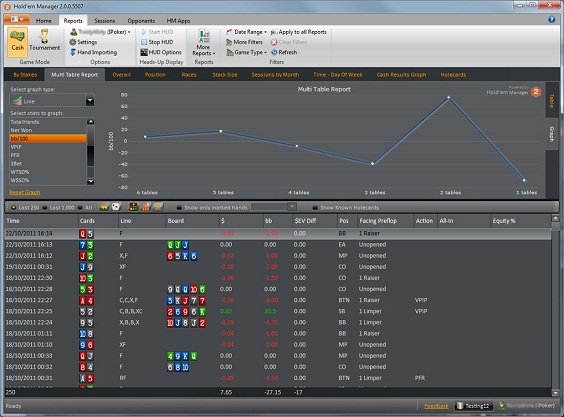Open the application orb menu button
The height and width of the screenshot is (417, 564).
(17, 19)
